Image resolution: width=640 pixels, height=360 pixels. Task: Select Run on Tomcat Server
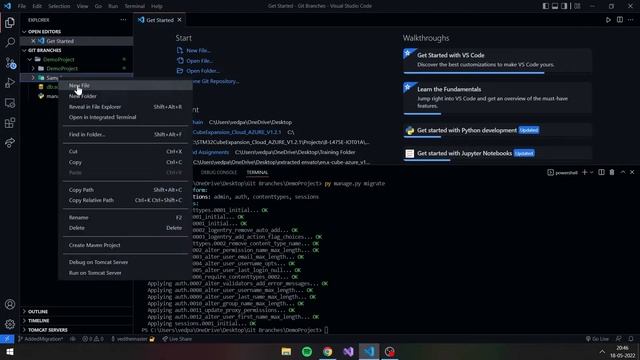tap(125, 273)
